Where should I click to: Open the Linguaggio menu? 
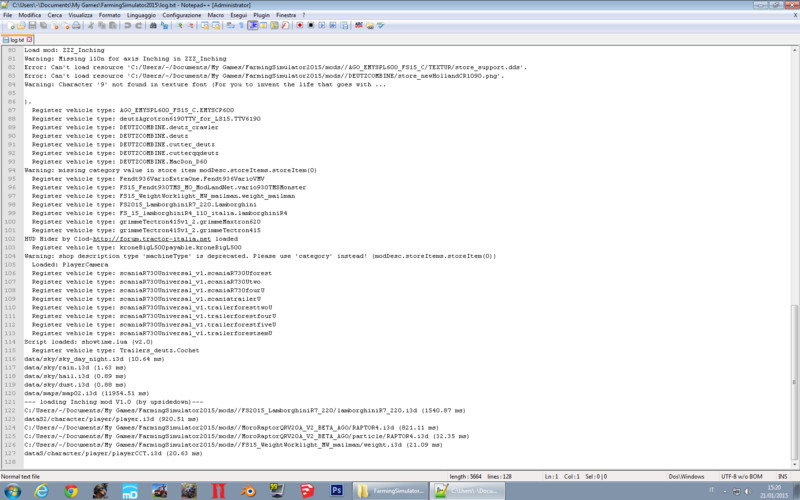pos(142,17)
